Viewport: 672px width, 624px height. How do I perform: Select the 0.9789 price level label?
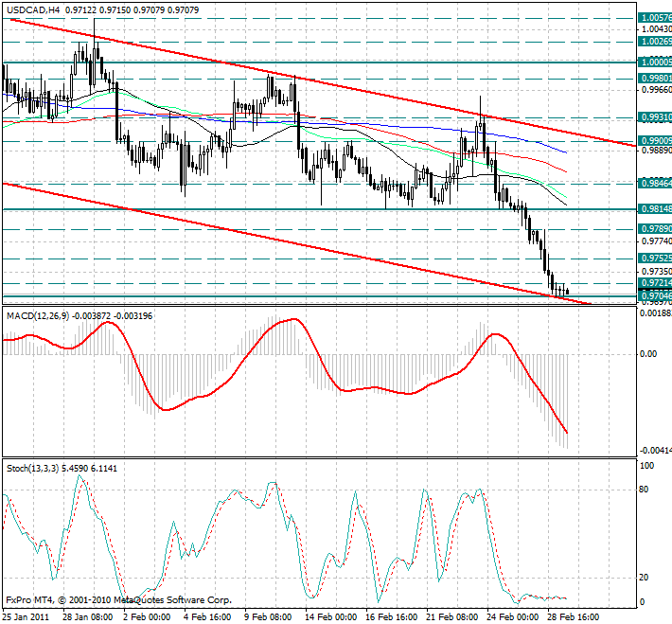[655, 229]
